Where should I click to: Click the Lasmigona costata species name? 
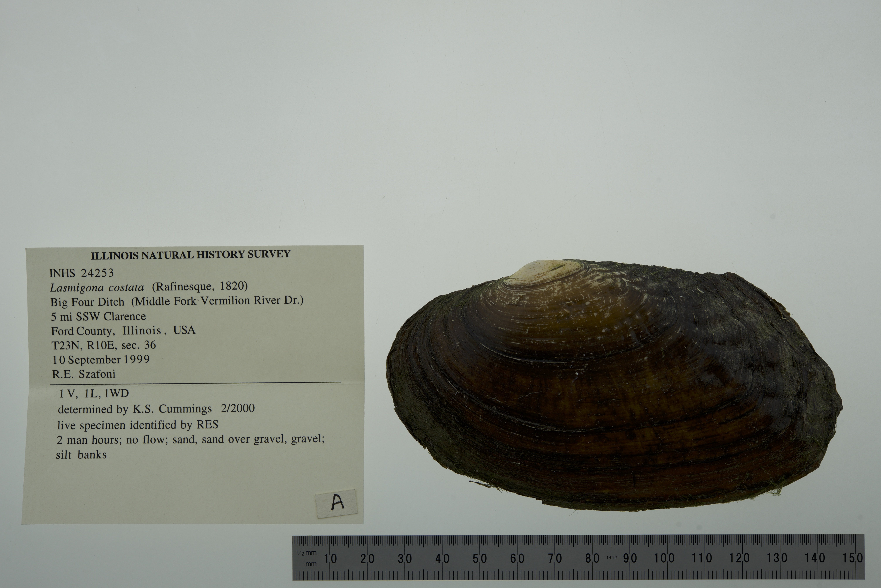coord(97,288)
